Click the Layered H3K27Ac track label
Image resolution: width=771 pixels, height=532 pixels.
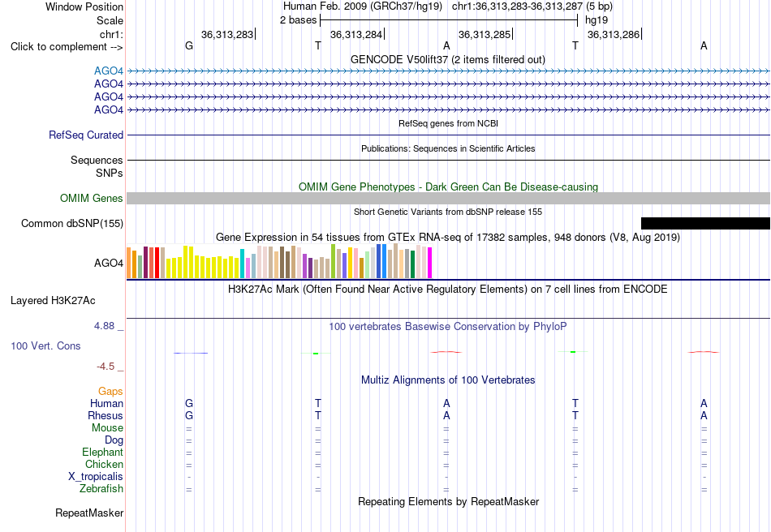[x=53, y=301]
